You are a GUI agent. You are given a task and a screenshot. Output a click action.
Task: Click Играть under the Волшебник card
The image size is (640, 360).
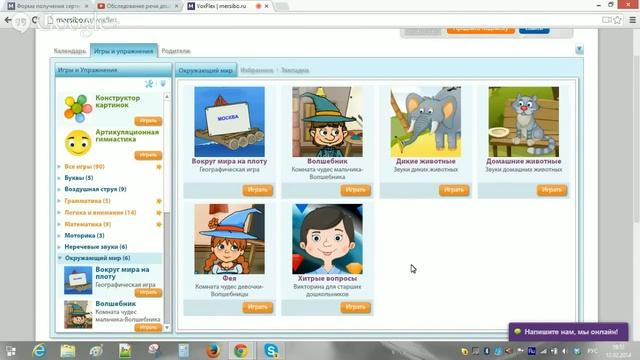pos(356,190)
